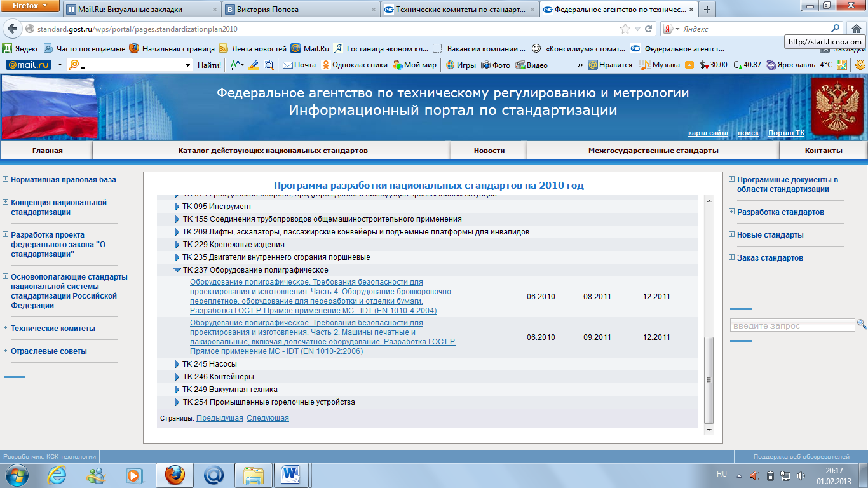This screenshot has width=868, height=488.
Task: Open Каталог действующих национальных стандартов menu
Action: pos(273,151)
